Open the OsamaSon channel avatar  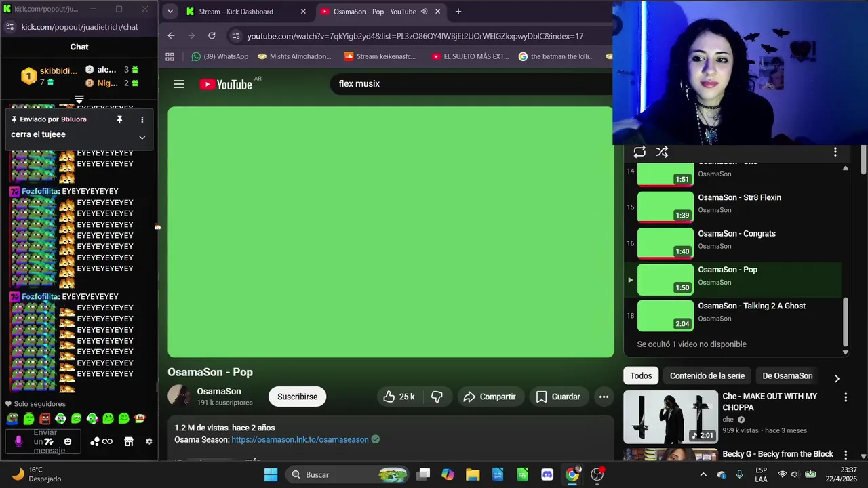point(180,396)
